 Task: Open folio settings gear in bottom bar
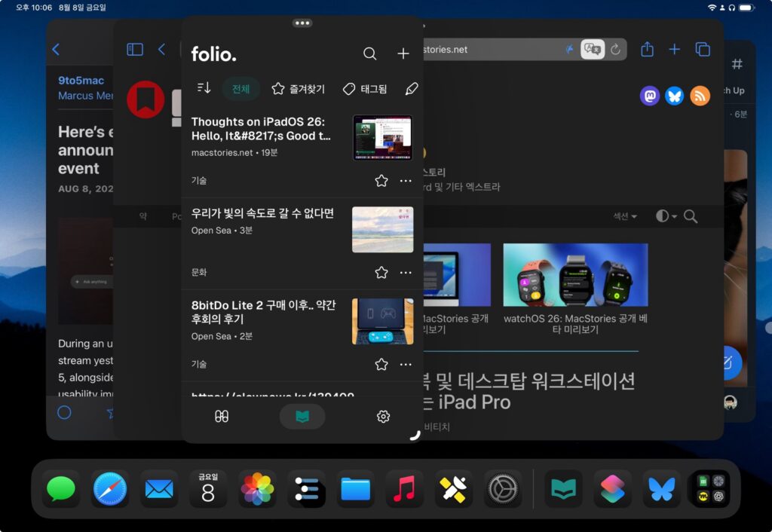(x=383, y=417)
